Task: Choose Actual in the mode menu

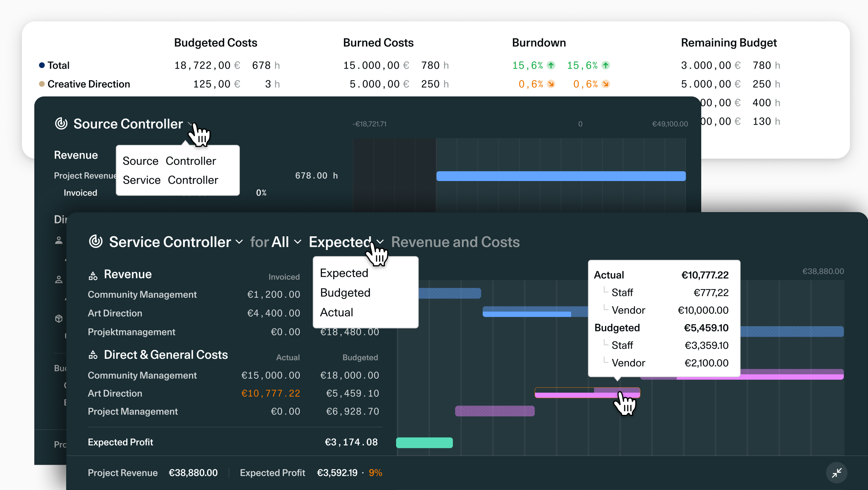Action: point(336,312)
